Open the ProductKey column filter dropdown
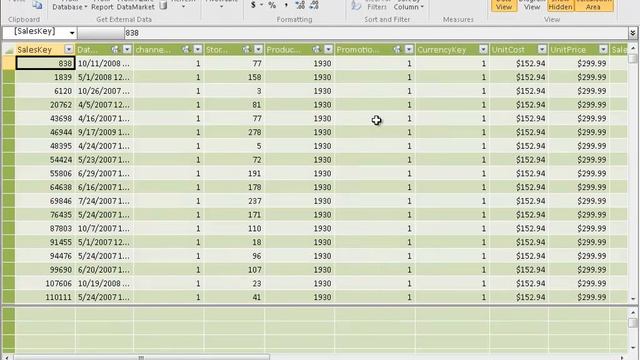The image size is (640, 360). point(328,49)
